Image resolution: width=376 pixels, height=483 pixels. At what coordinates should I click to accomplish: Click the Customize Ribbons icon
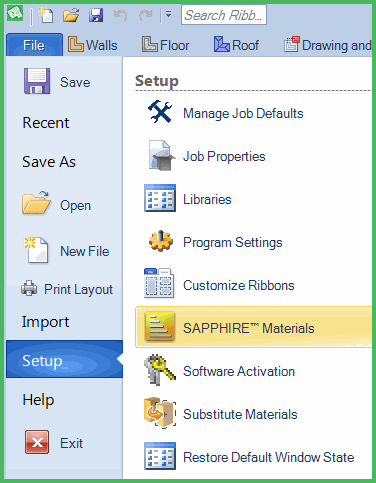(159, 283)
